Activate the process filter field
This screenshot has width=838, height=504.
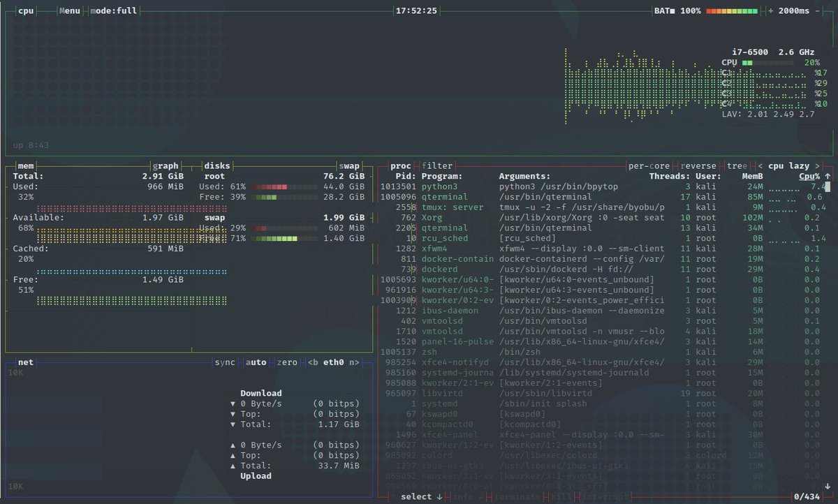point(437,166)
